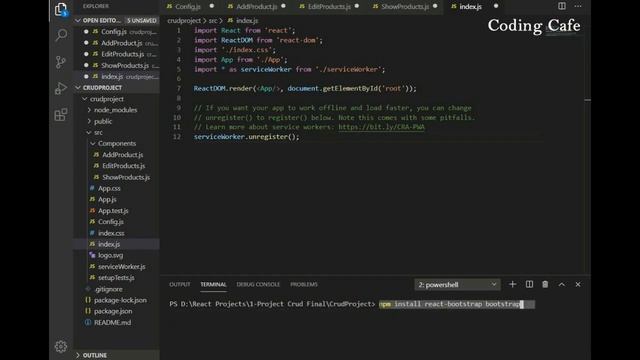The height and width of the screenshot is (360, 640).
Task: Click crudproject in the breadcrumb path
Action: pyautogui.click(x=184, y=20)
